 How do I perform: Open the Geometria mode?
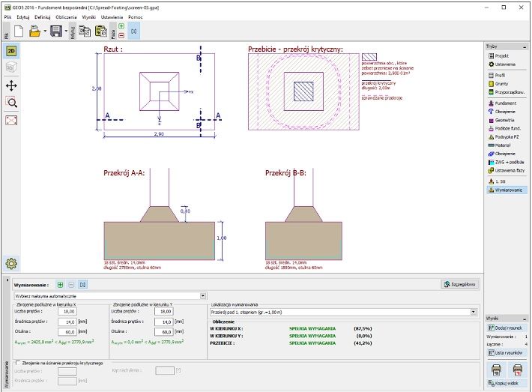[x=507, y=120]
